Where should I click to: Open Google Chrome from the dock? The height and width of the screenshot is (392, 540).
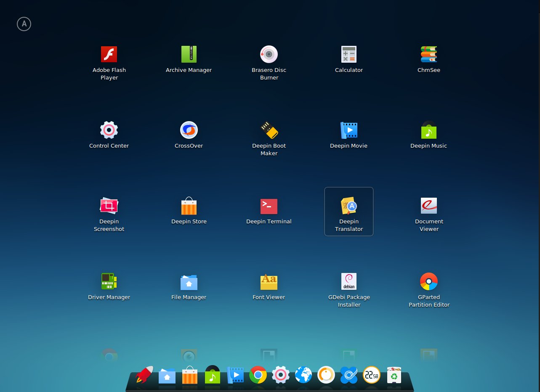[x=258, y=375]
